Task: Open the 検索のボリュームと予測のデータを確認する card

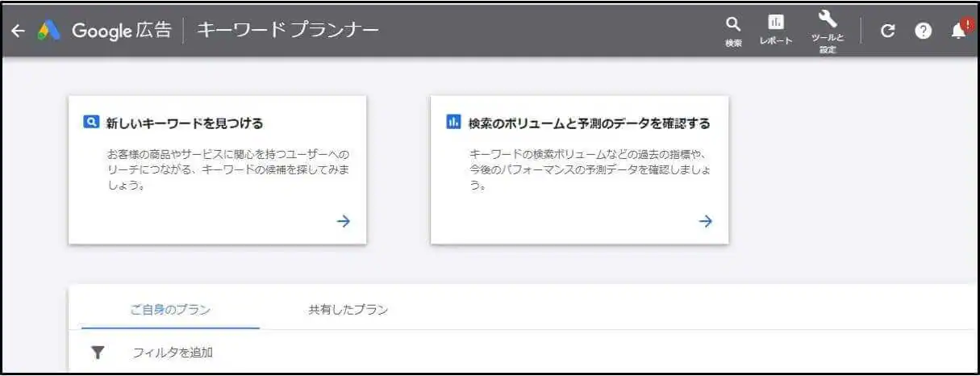Action: point(580,169)
